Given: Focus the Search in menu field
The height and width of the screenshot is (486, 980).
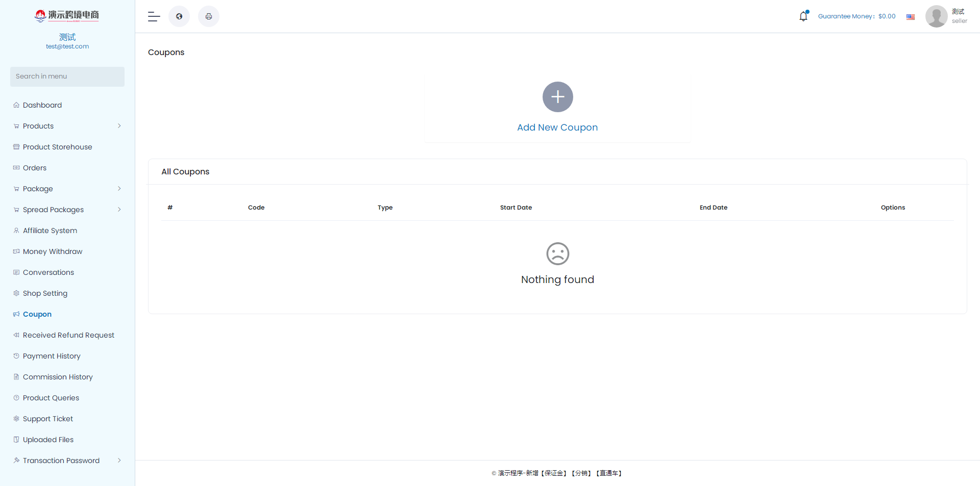Looking at the screenshot, I should click(67, 76).
